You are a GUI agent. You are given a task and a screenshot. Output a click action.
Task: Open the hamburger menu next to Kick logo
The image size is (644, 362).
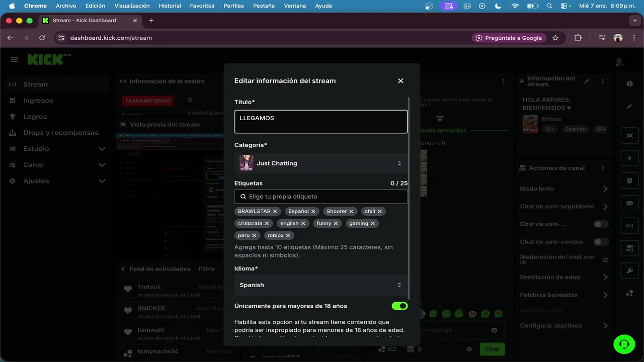coord(14,60)
